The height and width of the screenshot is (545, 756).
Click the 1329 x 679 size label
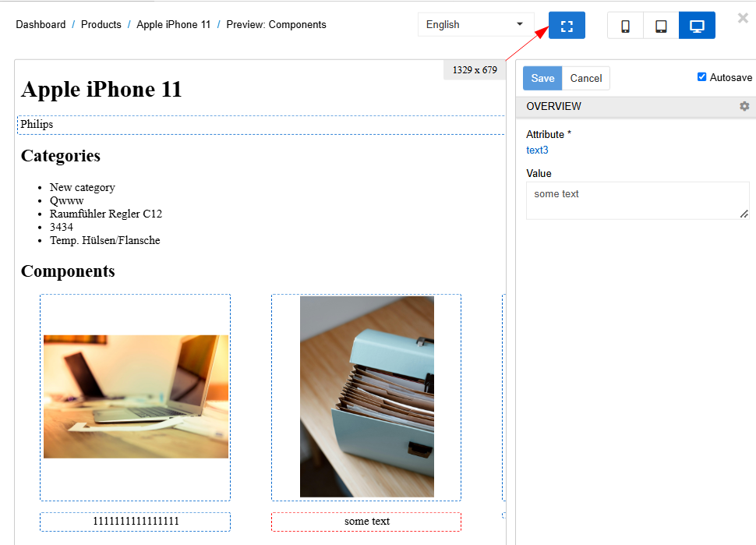coord(475,70)
